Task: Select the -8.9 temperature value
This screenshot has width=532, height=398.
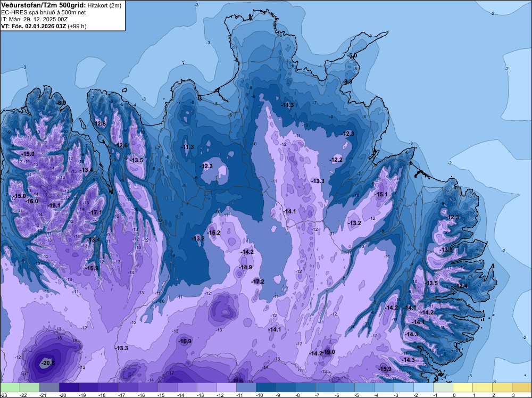Action: click(x=61, y=103)
